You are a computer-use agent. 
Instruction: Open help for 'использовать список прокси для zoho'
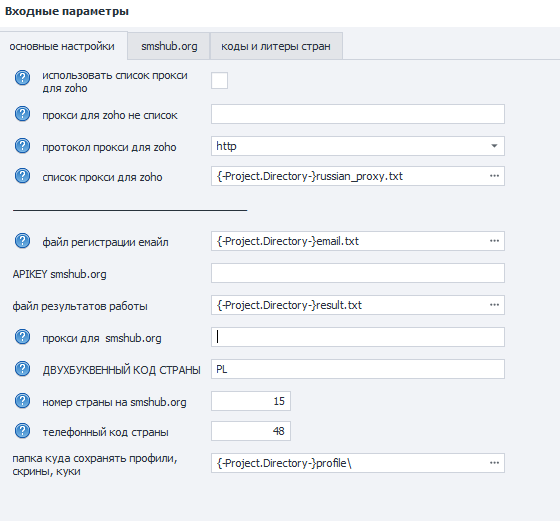click(22, 77)
